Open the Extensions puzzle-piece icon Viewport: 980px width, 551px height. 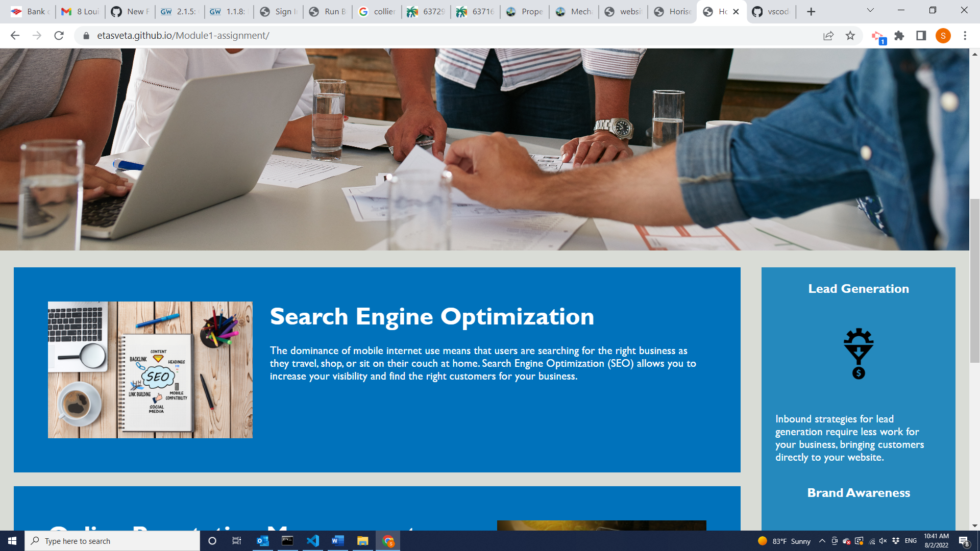pos(900,36)
